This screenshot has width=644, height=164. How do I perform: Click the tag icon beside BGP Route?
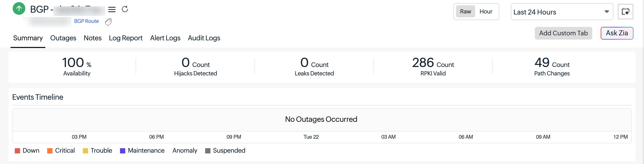coord(108,22)
